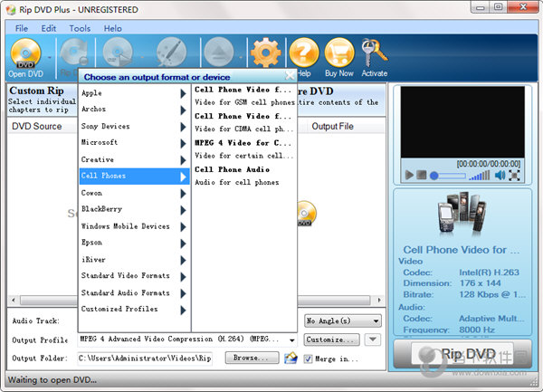Click the 176 x 144 dimension value

[480, 283]
